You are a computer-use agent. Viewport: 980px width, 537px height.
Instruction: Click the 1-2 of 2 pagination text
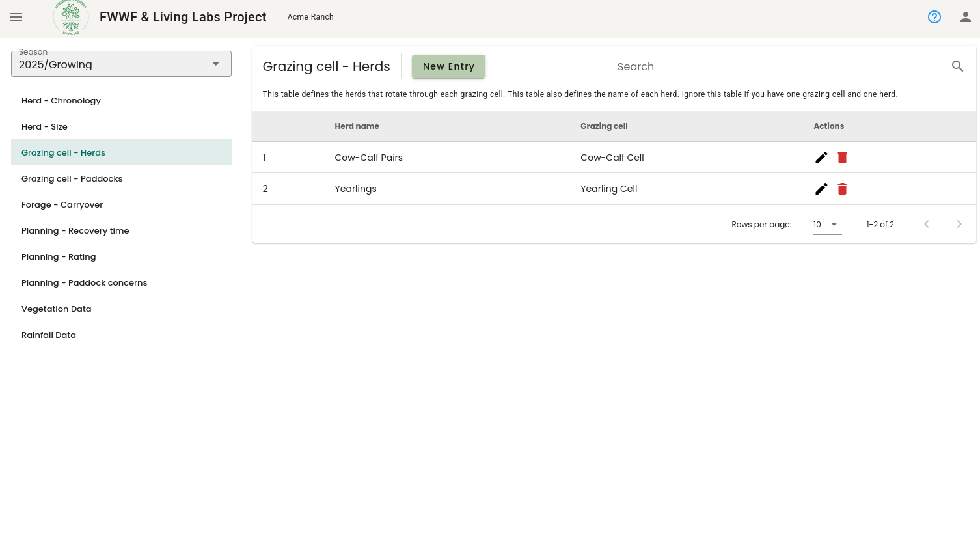coord(880,224)
